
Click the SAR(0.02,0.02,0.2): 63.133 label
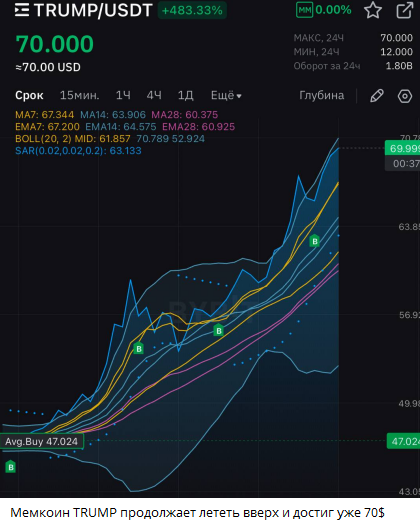click(78, 151)
